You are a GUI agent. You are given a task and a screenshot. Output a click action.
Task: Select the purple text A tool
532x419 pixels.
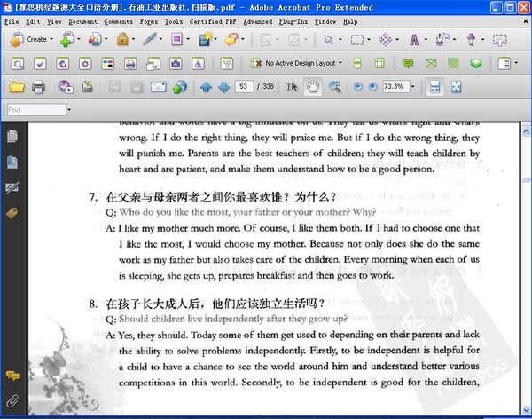pos(414,40)
